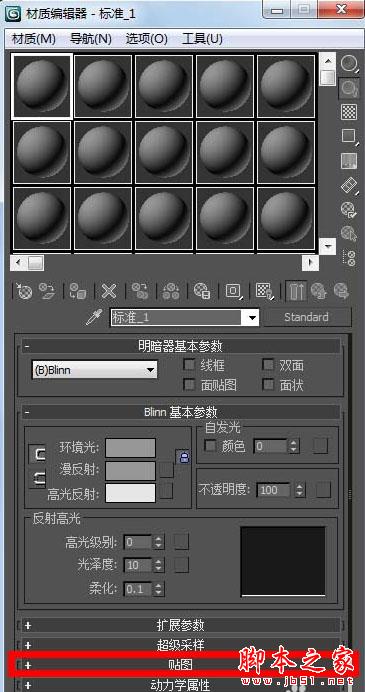Viewport: 365px width, 692px height.
Task: Open material editor Options icon
Action: coord(349,209)
